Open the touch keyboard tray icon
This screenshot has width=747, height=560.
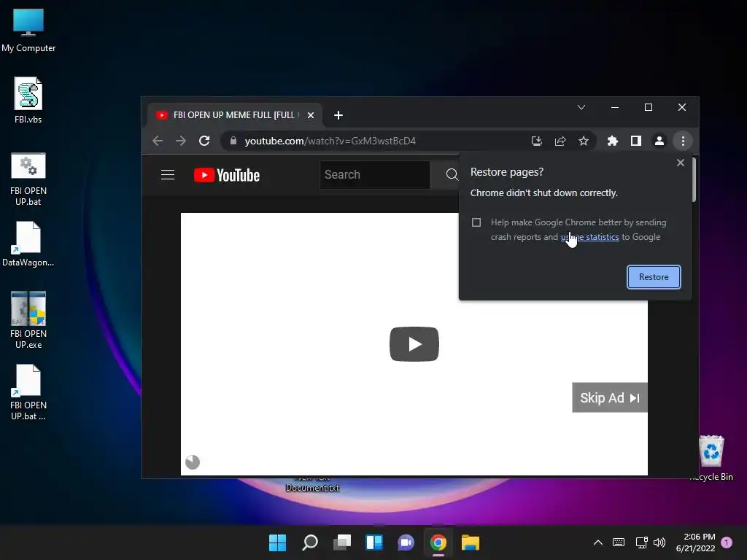coord(619,542)
